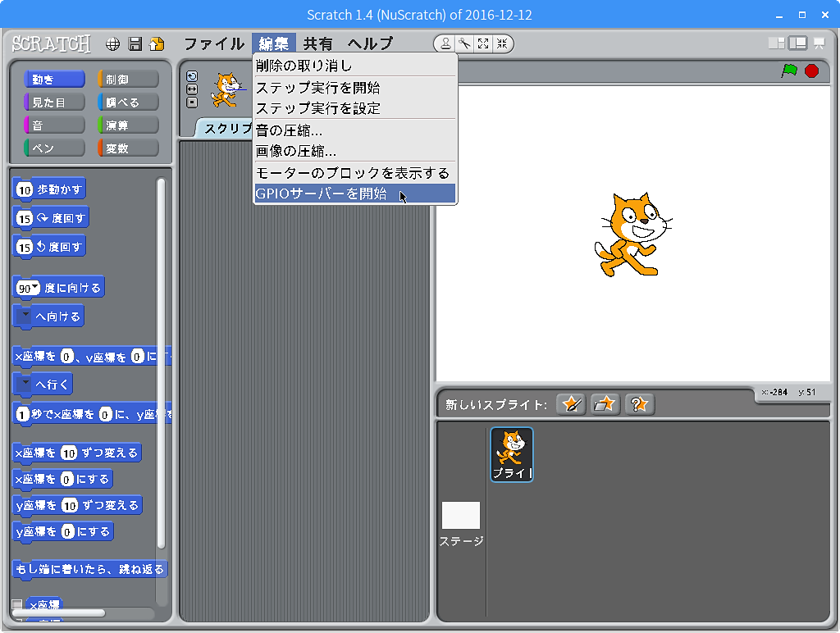Click the paint new sprite button

point(571,404)
